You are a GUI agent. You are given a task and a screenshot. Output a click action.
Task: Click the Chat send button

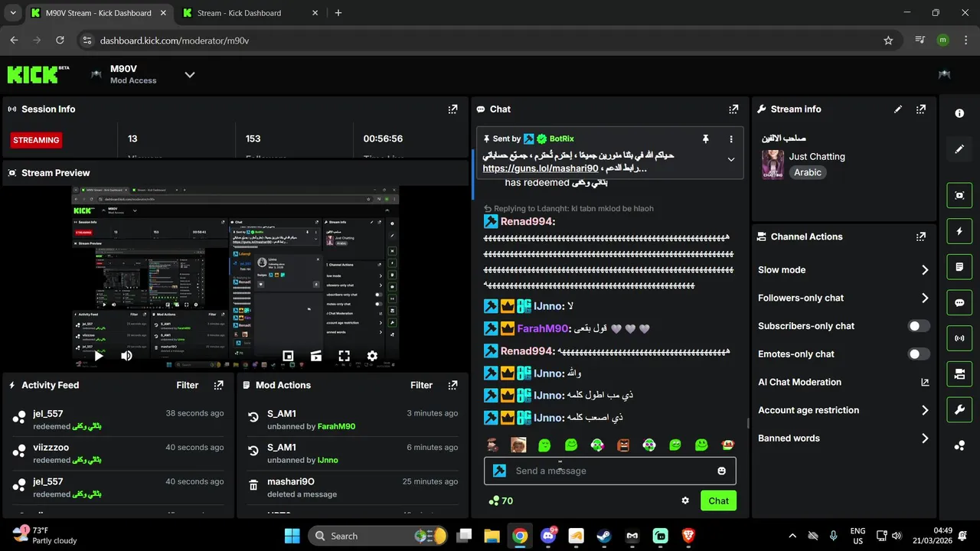[718, 500]
